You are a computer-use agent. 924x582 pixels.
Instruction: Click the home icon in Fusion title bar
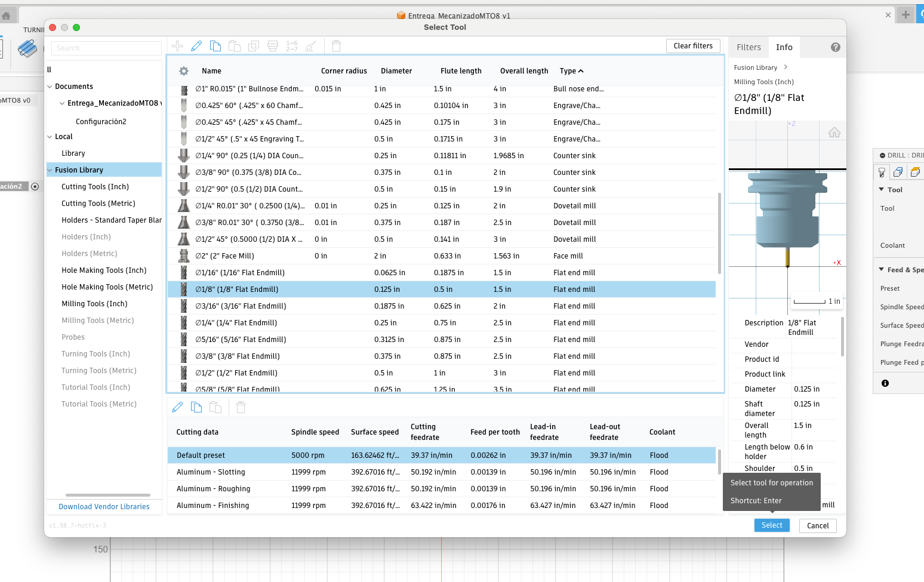pyautogui.click(x=7, y=16)
